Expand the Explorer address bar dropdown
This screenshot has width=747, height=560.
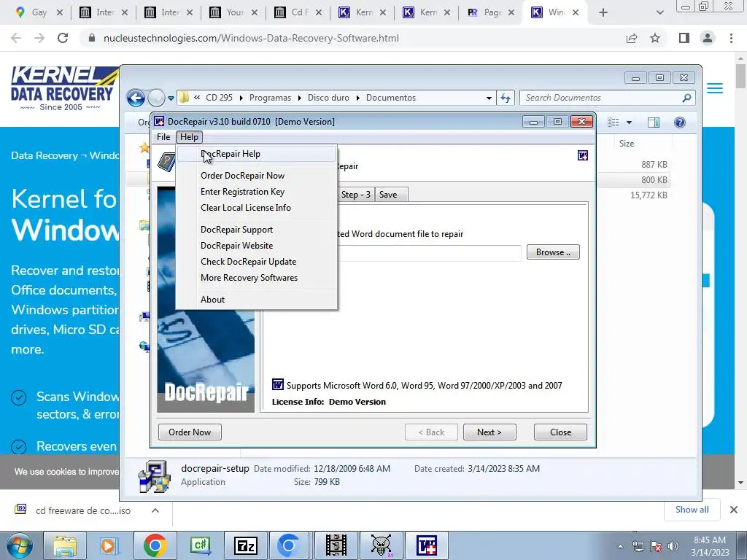(489, 98)
